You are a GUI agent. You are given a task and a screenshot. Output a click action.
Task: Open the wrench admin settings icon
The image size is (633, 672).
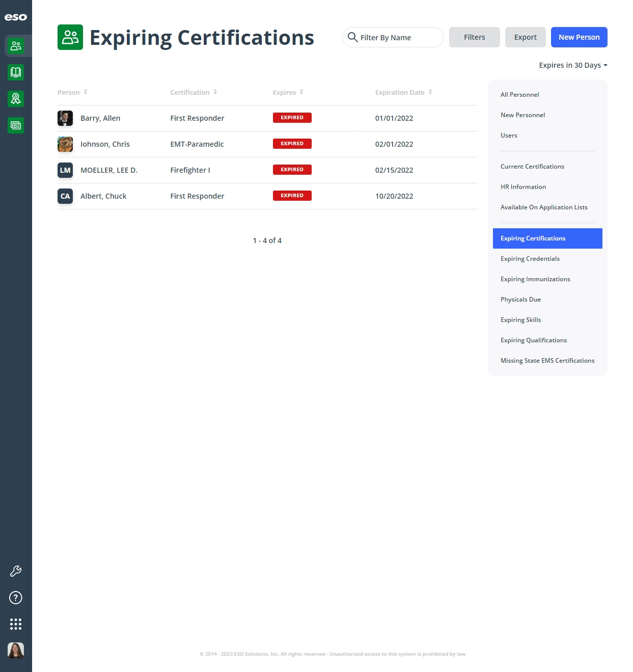pyautogui.click(x=16, y=571)
